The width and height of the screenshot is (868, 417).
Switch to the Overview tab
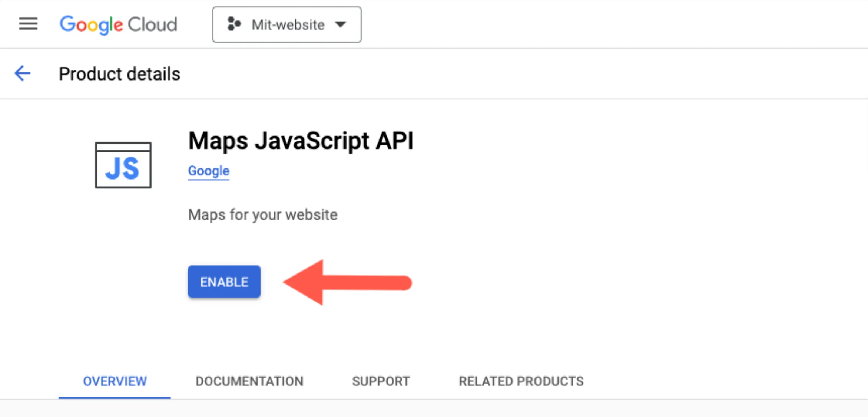pyautogui.click(x=115, y=381)
